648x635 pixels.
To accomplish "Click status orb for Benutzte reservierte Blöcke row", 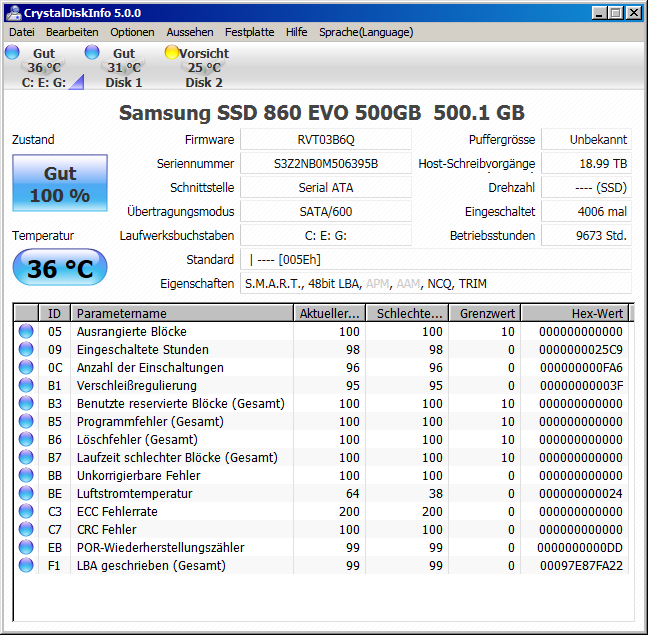I will point(26,403).
